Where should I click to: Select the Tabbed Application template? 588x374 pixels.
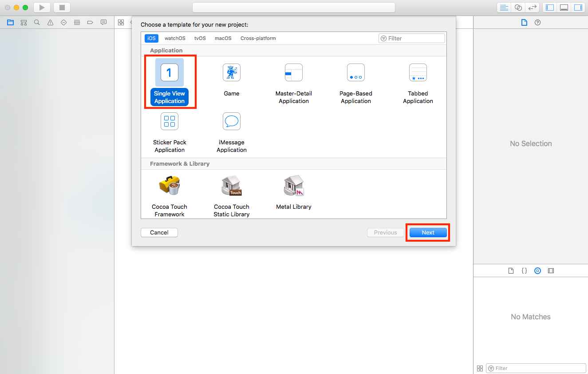[x=418, y=84]
